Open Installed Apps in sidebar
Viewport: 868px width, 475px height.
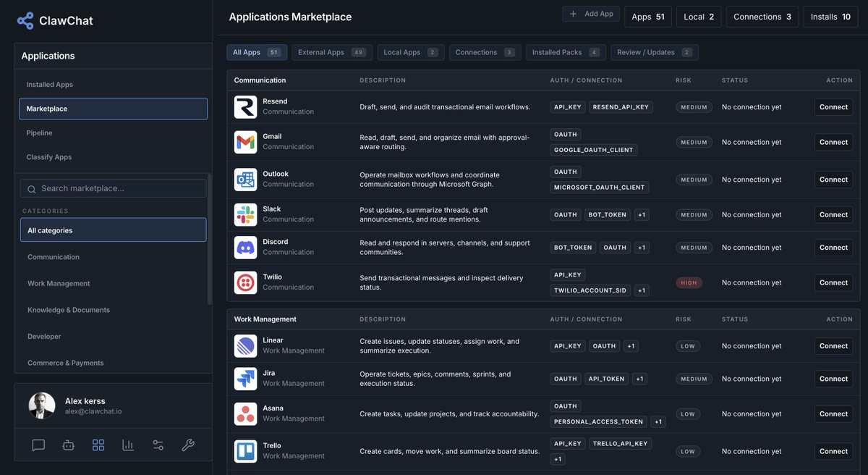click(x=113, y=85)
